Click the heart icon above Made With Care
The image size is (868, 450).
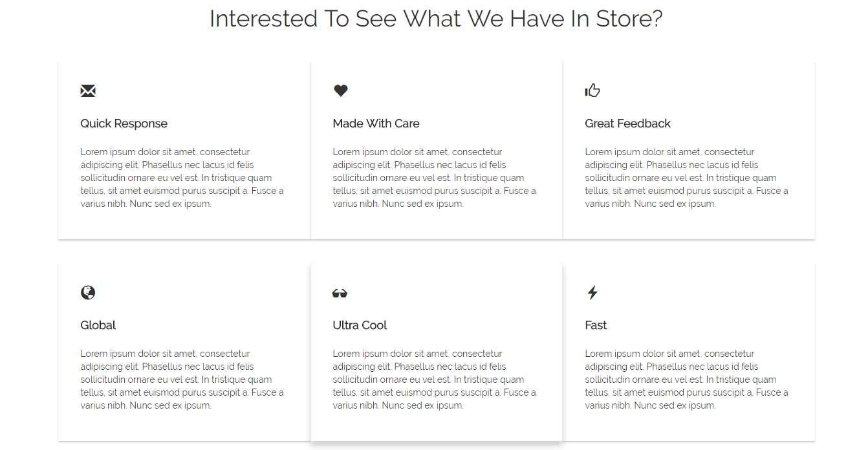click(341, 91)
